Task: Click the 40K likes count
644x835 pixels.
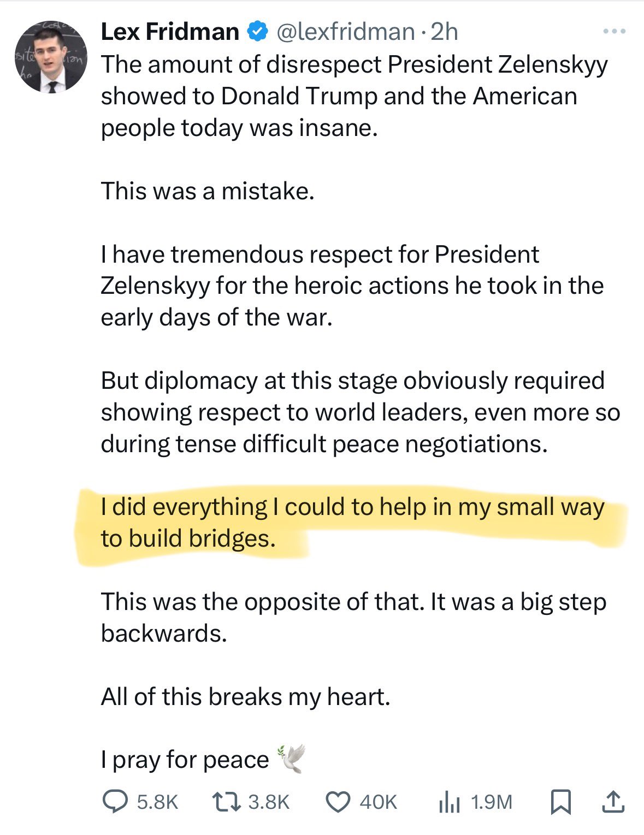Action: (x=378, y=802)
